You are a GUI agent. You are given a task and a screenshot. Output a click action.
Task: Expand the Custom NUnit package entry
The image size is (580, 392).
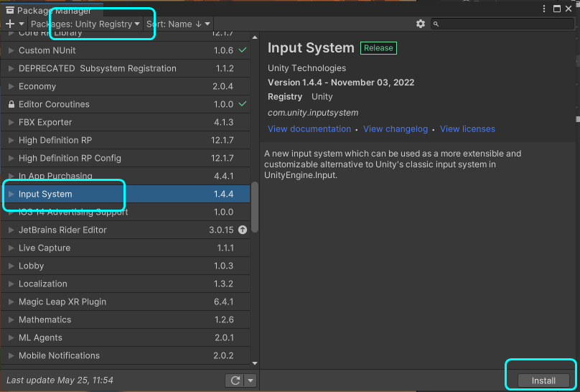(11, 50)
